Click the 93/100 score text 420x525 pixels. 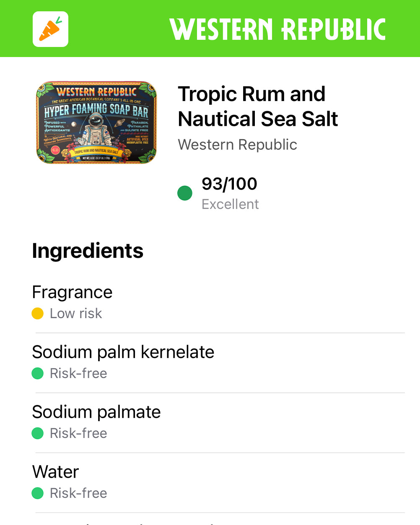coord(229,184)
